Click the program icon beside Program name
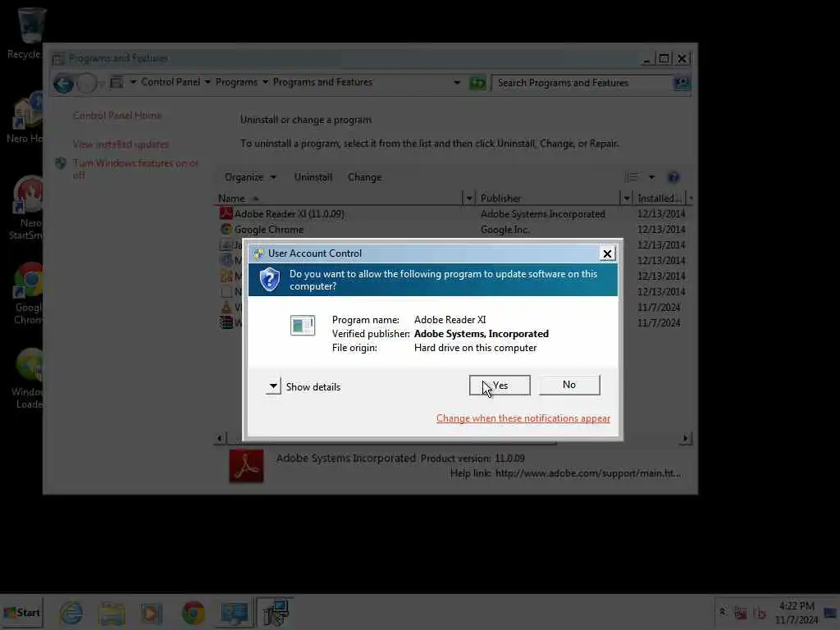The height and width of the screenshot is (630, 840). point(302,325)
